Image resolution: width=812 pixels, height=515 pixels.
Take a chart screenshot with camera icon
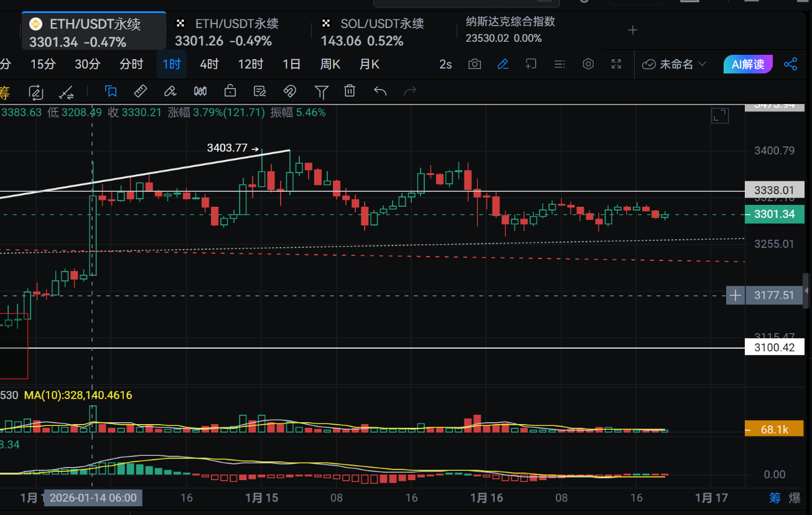coord(475,64)
